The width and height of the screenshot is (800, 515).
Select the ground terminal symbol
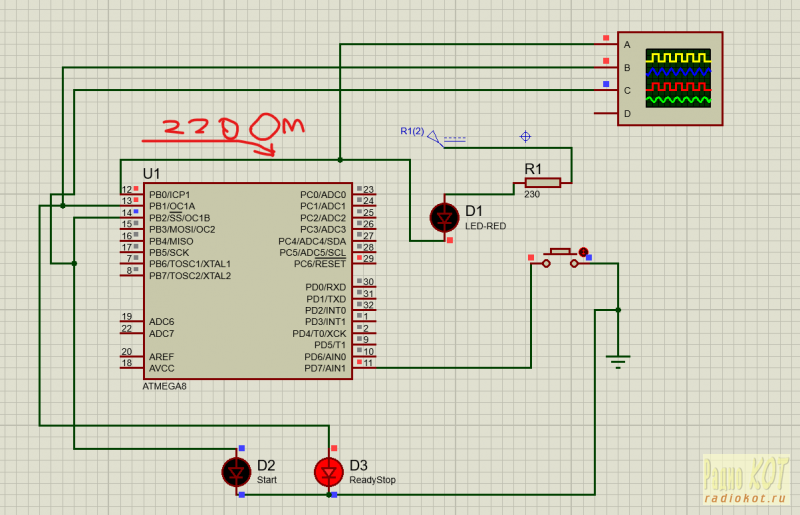[619, 354]
